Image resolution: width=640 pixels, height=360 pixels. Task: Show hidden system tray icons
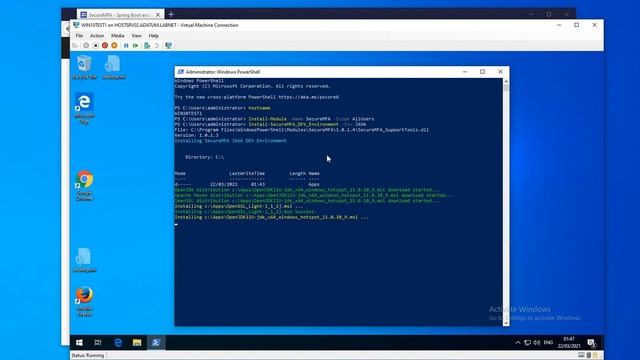(518, 342)
